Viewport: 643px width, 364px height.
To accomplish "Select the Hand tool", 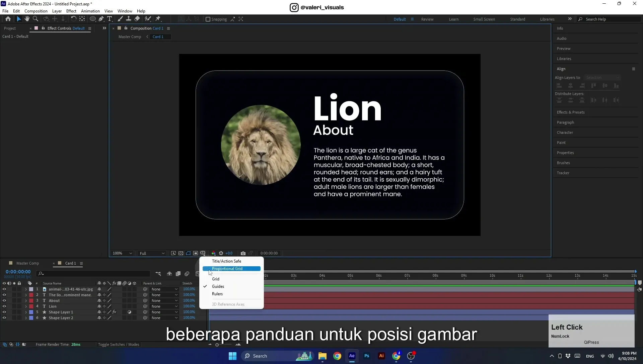I will click(27, 19).
